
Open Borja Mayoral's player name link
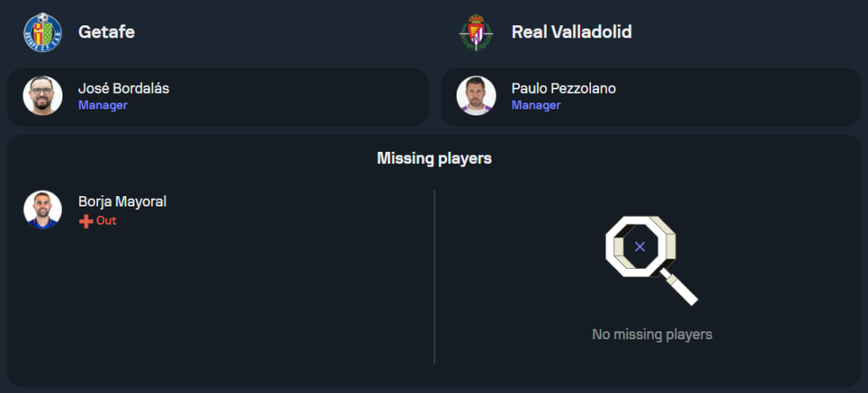click(122, 201)
